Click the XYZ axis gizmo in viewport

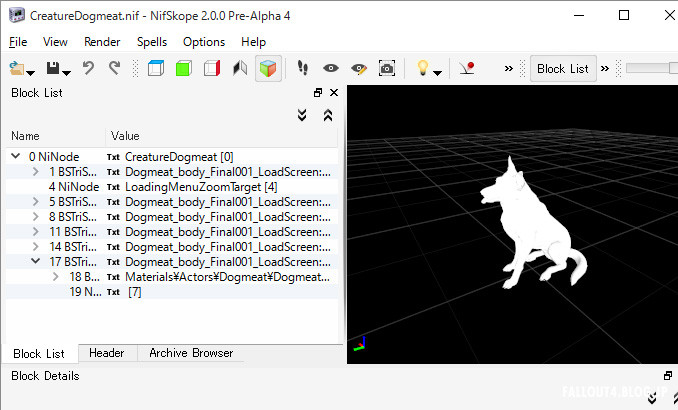coord(360,344)
